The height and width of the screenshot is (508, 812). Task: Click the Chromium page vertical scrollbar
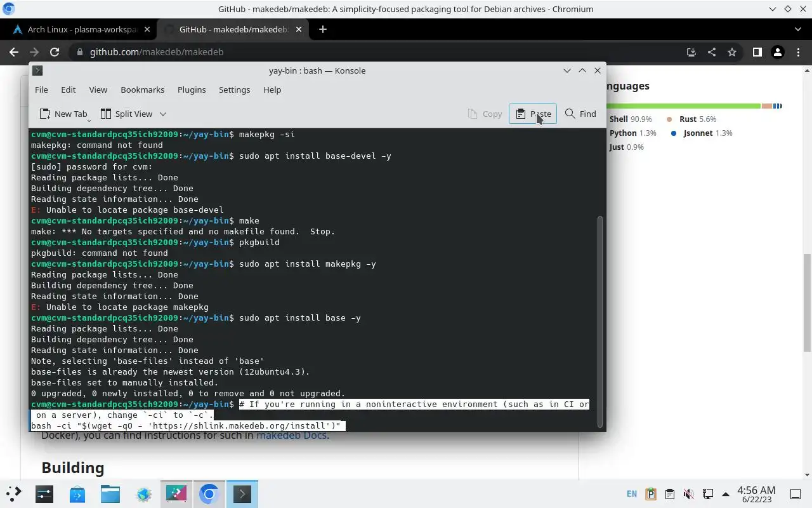[x=808, y=303]
